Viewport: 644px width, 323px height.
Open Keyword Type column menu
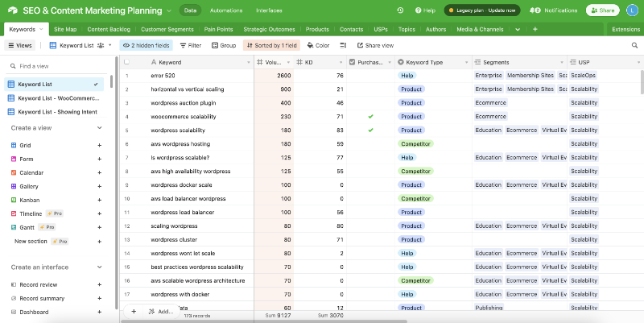(467, 63)
